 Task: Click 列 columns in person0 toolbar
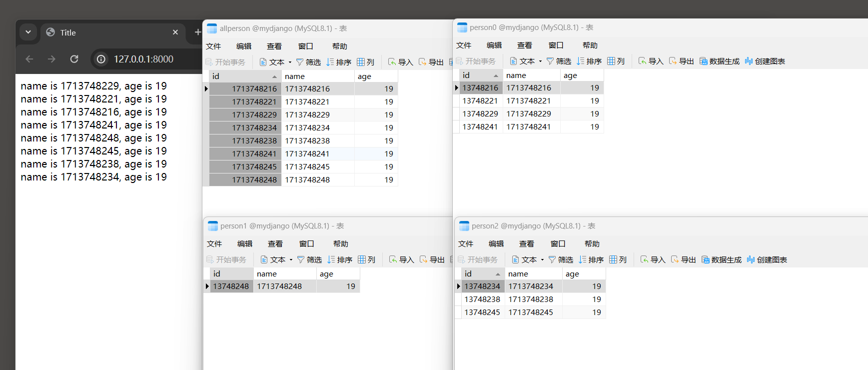(616, 61)
